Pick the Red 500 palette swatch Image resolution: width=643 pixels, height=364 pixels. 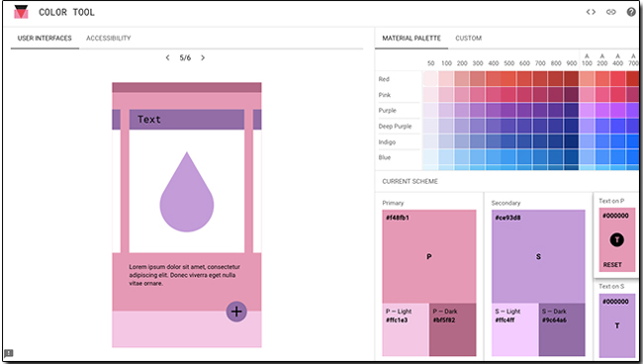coord(508,79)
